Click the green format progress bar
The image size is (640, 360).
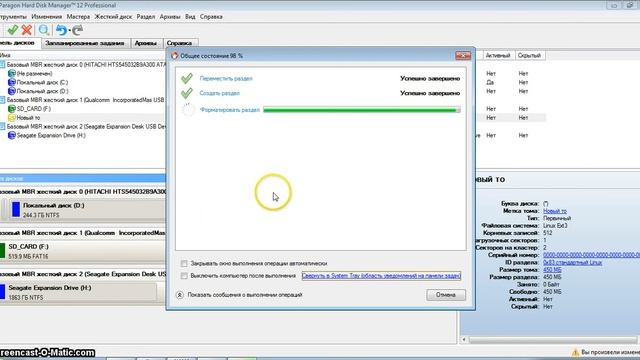[x=362, y=110]
